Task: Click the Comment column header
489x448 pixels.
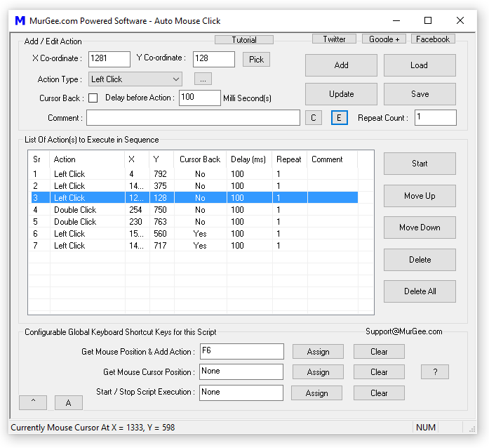Action: [333, 159]
